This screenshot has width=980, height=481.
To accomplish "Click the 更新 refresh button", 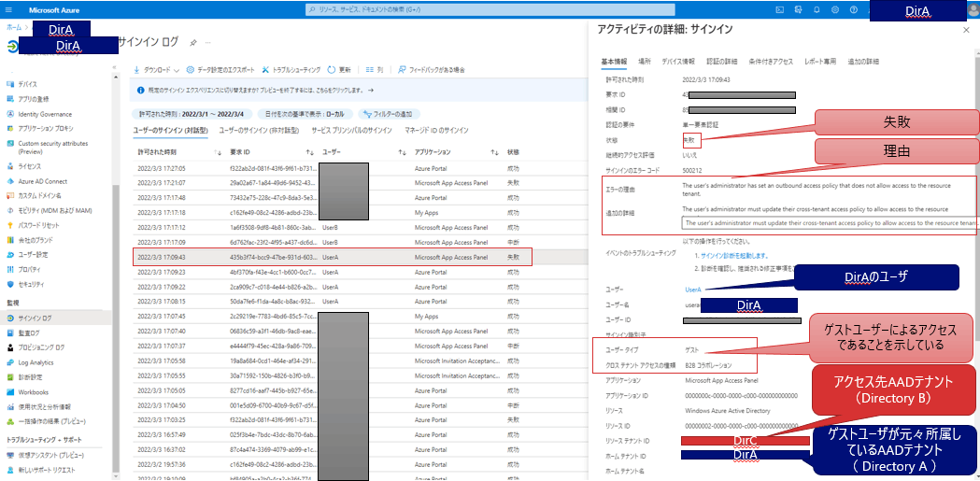I will pyautogui.click(x=339, y=70).
